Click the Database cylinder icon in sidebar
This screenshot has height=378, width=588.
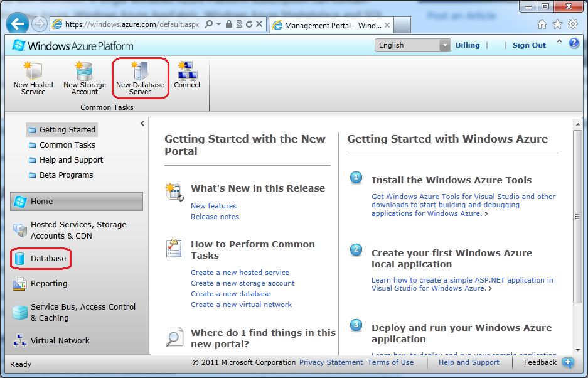19,259
